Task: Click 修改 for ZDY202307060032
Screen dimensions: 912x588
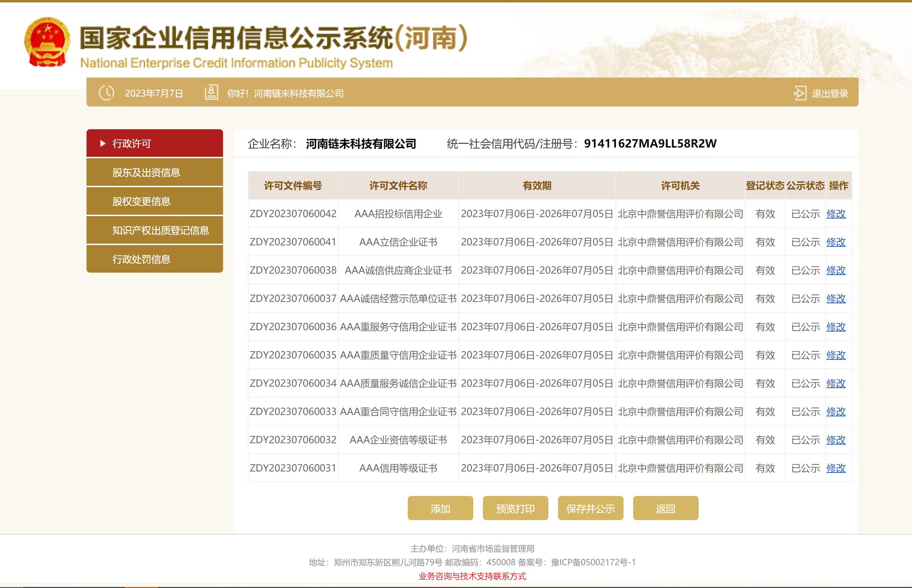Action: [836, 440]
